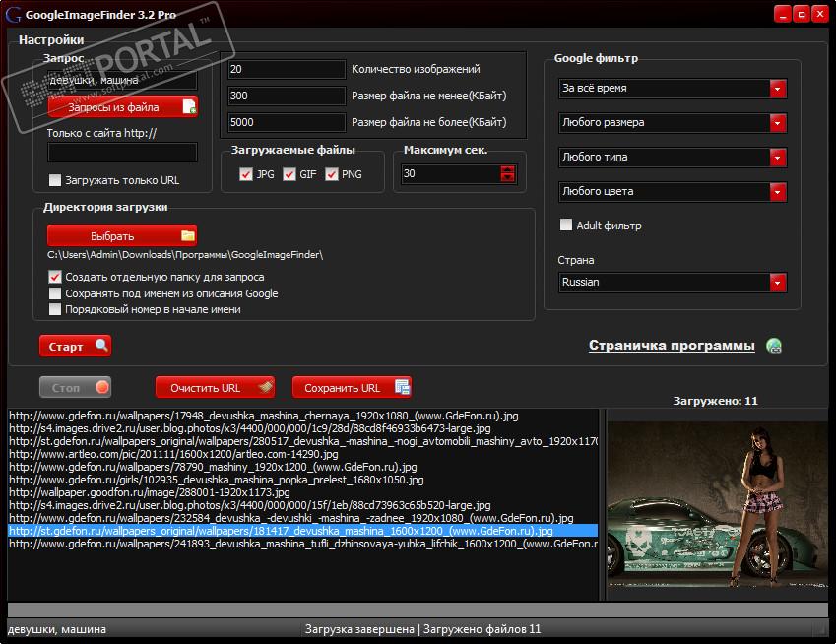Click the Выбрать directory button
The width and height of the screenshot is (836, 644).
[122, 235]
